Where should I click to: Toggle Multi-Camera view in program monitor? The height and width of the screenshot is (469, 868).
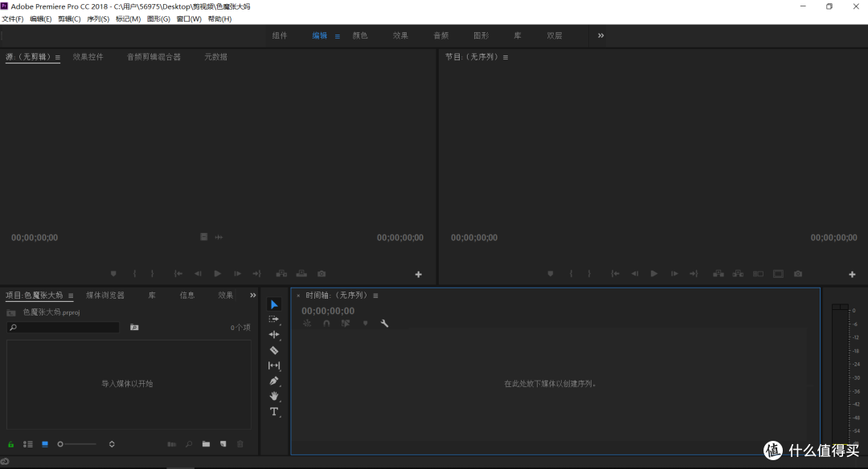pos(758,274)
